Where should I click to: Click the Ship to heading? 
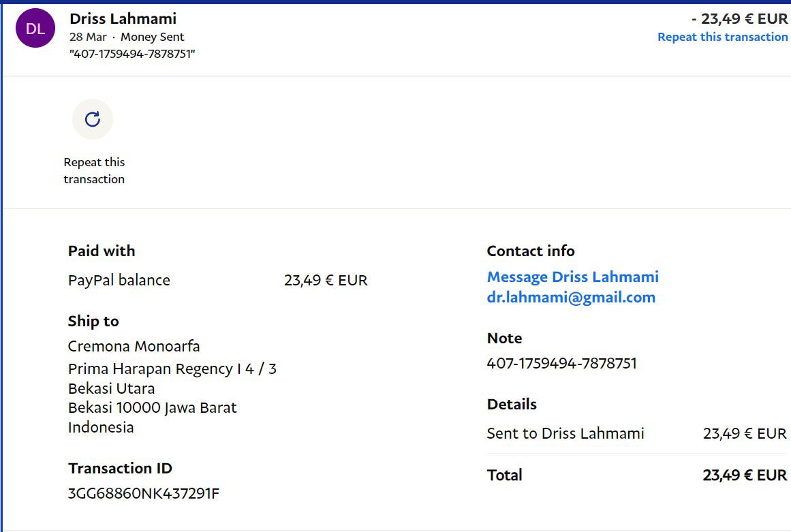pos(93,321)
